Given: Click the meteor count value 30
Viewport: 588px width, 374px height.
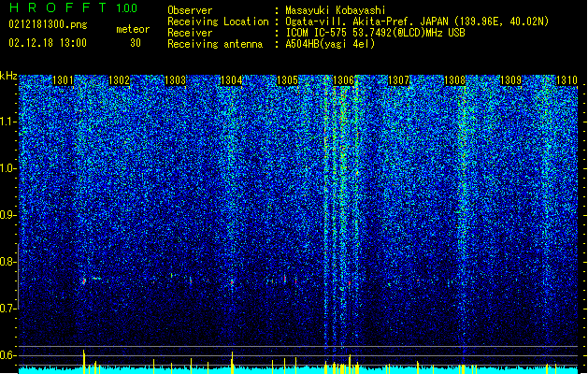Looking at the screenshot, I should coord(136,43).
